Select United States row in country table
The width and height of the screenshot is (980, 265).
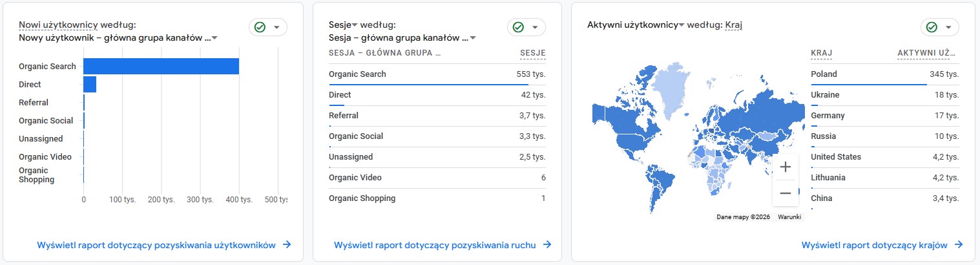tap(885, 157)
